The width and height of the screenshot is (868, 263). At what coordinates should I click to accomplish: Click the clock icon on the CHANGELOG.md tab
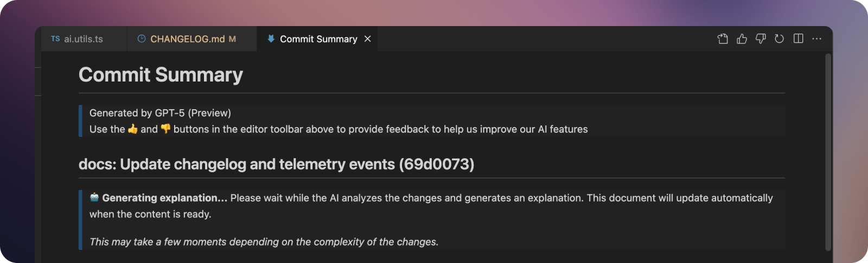click(x=142, y=39)
